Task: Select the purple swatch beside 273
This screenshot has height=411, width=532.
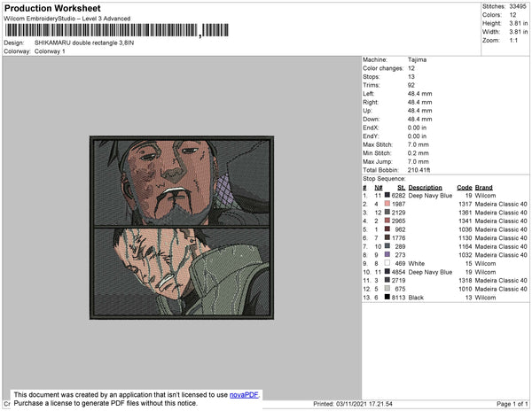Action: point(387,254)
